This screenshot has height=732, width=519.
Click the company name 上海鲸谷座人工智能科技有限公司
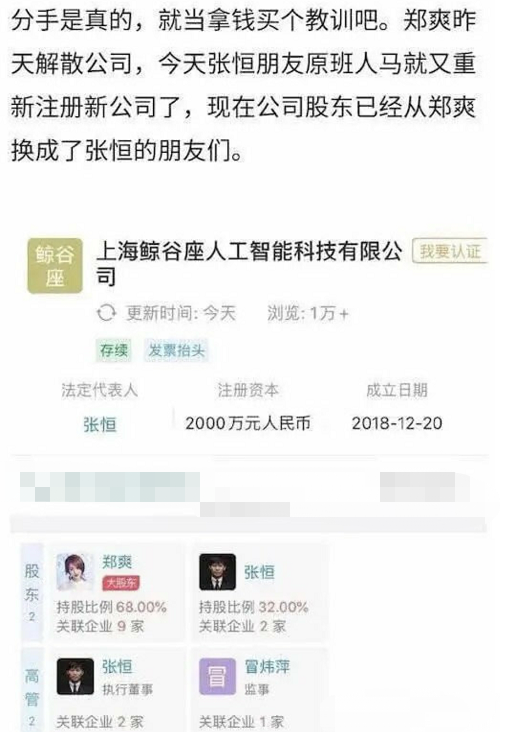(249, 263)
